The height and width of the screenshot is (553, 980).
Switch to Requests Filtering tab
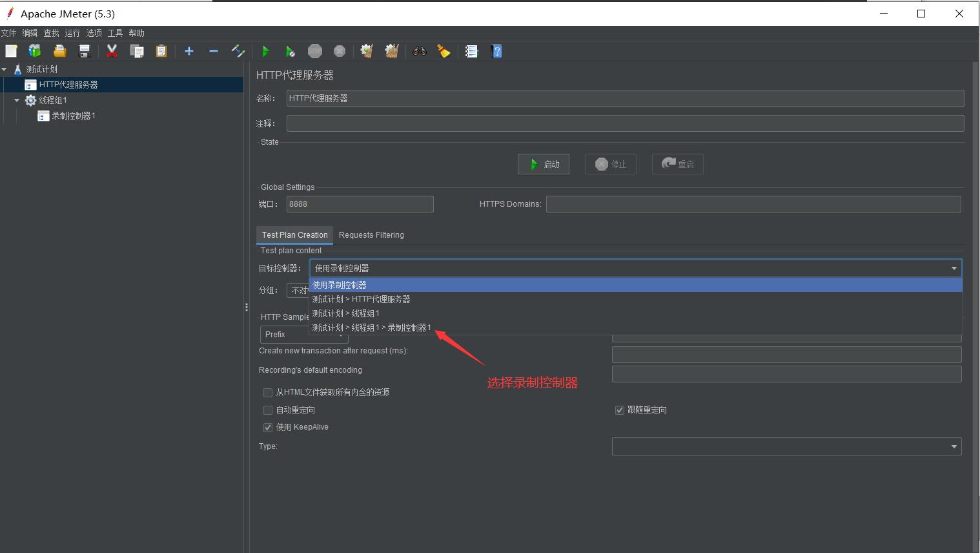371,235
